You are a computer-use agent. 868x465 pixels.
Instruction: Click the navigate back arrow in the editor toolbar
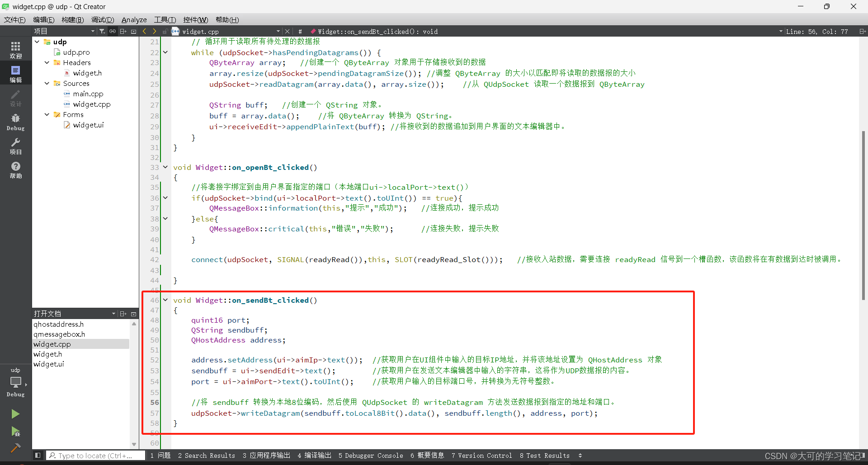click(144, 31)
